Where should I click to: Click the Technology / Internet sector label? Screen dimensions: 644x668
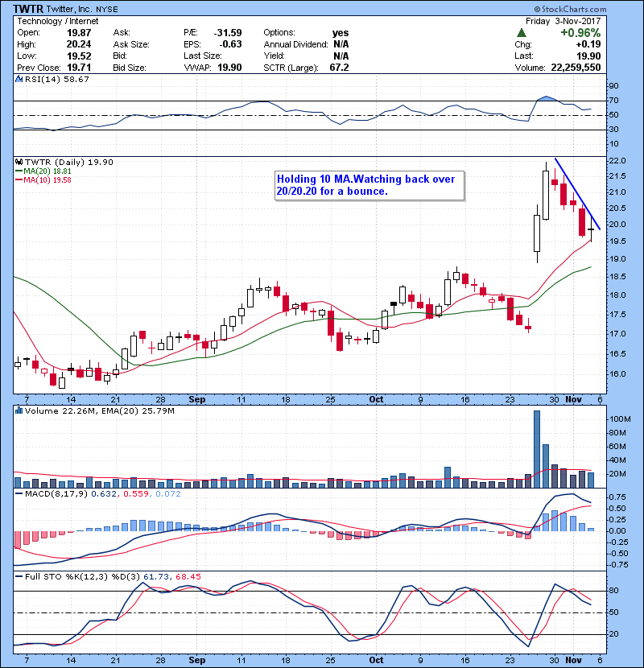click(x=57, y=21)
